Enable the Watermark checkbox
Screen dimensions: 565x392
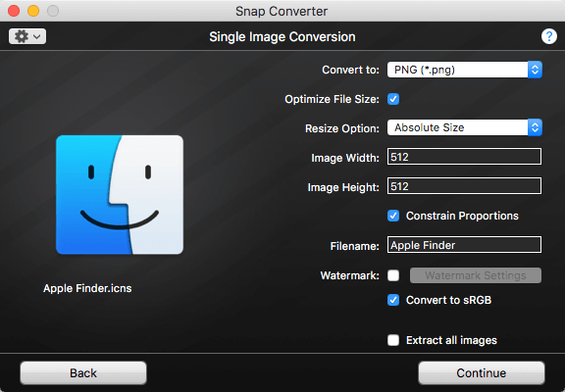[x=393, y=275]
